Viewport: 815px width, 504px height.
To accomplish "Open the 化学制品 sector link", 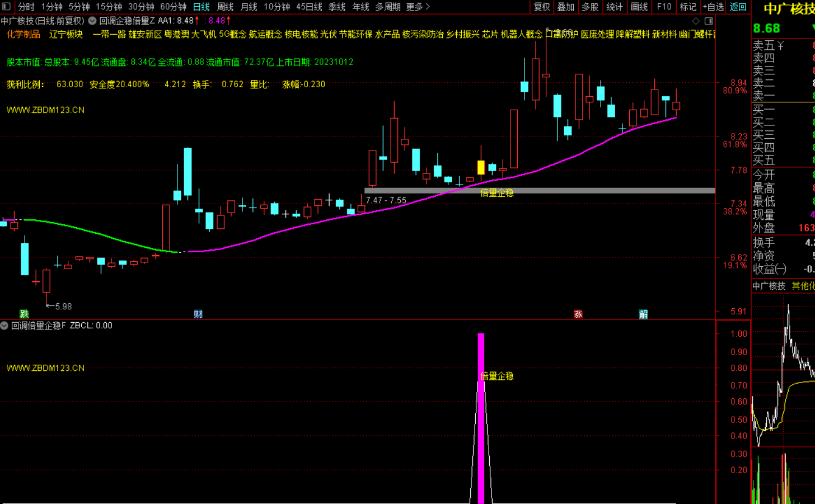I will click(24, 34).
